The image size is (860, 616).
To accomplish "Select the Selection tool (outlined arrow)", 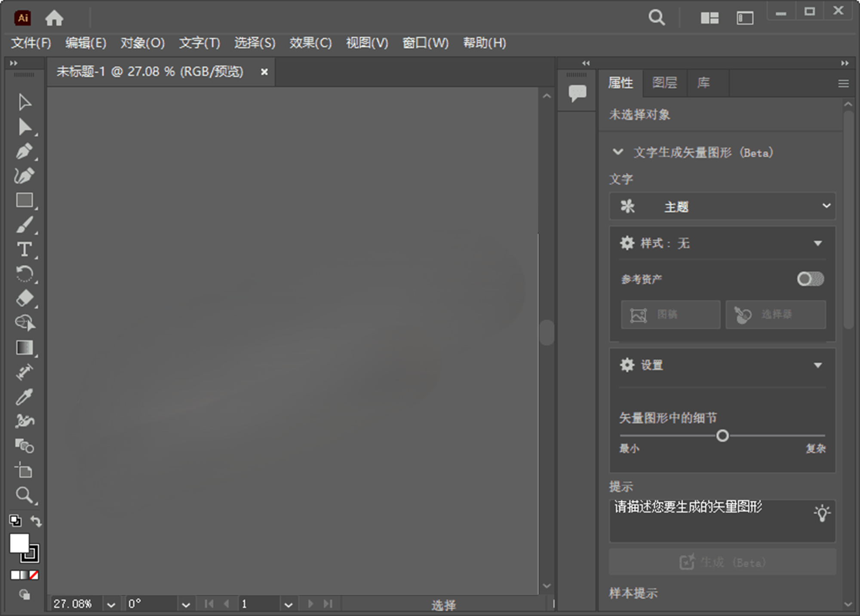I will click(x=25, y=102).
